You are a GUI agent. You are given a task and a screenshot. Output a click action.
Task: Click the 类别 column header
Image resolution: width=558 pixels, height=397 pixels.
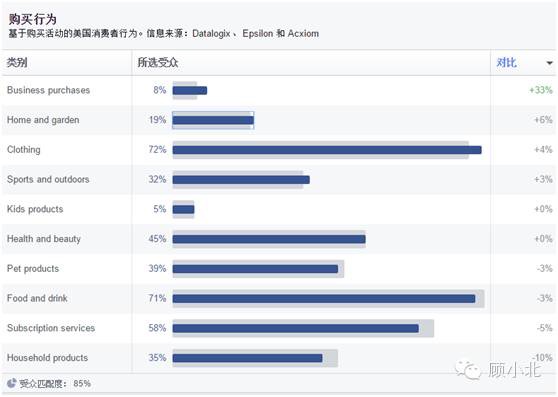[x=17, y=63]
